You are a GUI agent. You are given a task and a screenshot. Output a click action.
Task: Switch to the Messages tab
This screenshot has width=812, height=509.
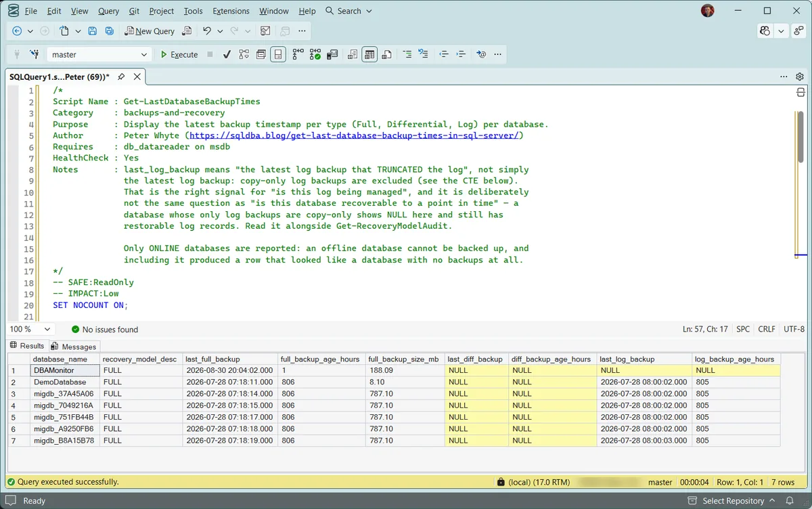(x=74, y=346)
